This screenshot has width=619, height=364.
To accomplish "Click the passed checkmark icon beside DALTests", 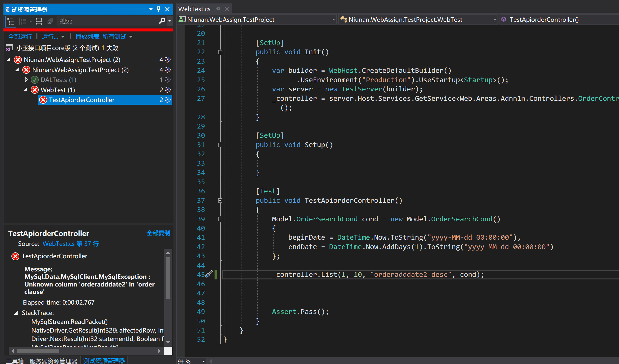I will [x=35, y=80].
